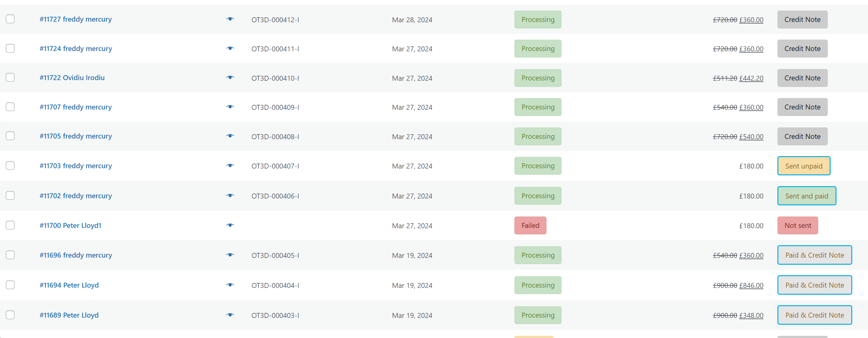Preview order #11727 with the eye icon
868x338 pixels.
[x=230, y=19]
